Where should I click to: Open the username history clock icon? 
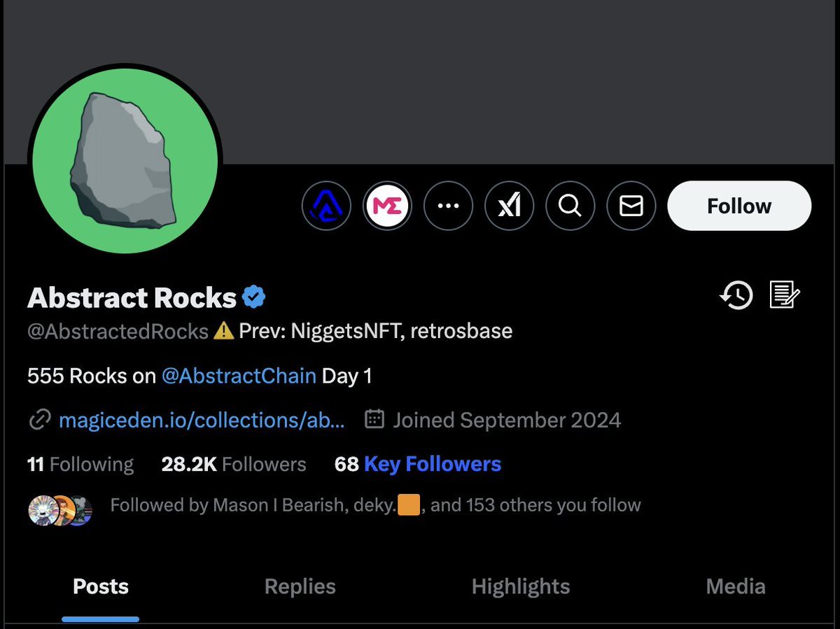click(736, 295)
